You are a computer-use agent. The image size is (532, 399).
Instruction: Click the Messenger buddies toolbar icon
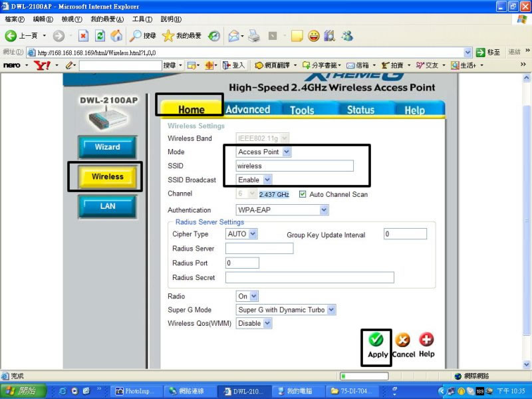tap(346, 36)
